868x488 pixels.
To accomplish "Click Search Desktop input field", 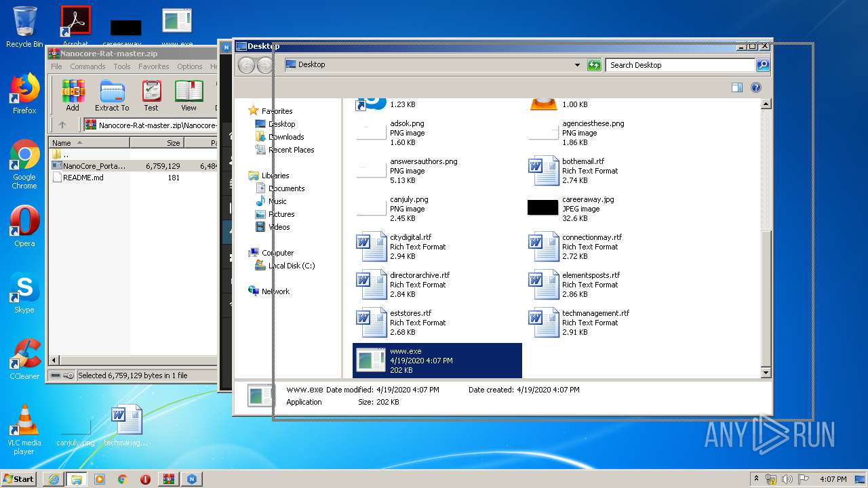I will coord(680,65).
